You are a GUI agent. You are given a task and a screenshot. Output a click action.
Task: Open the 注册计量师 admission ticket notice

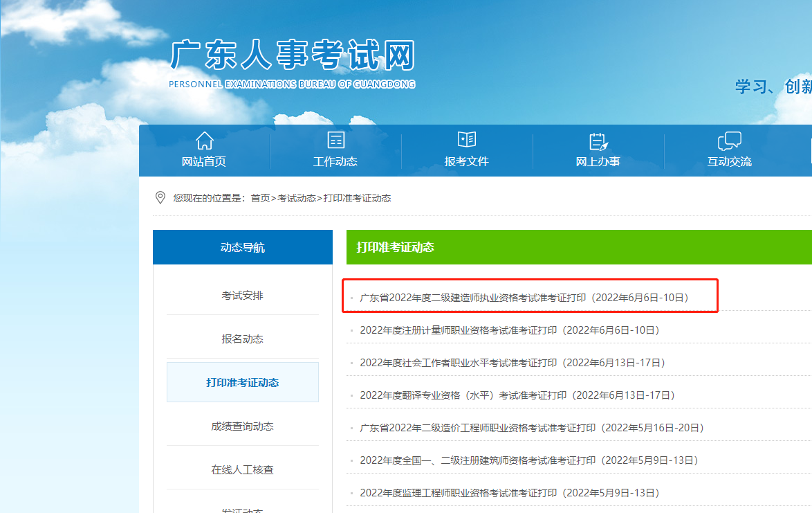[509, 330]
